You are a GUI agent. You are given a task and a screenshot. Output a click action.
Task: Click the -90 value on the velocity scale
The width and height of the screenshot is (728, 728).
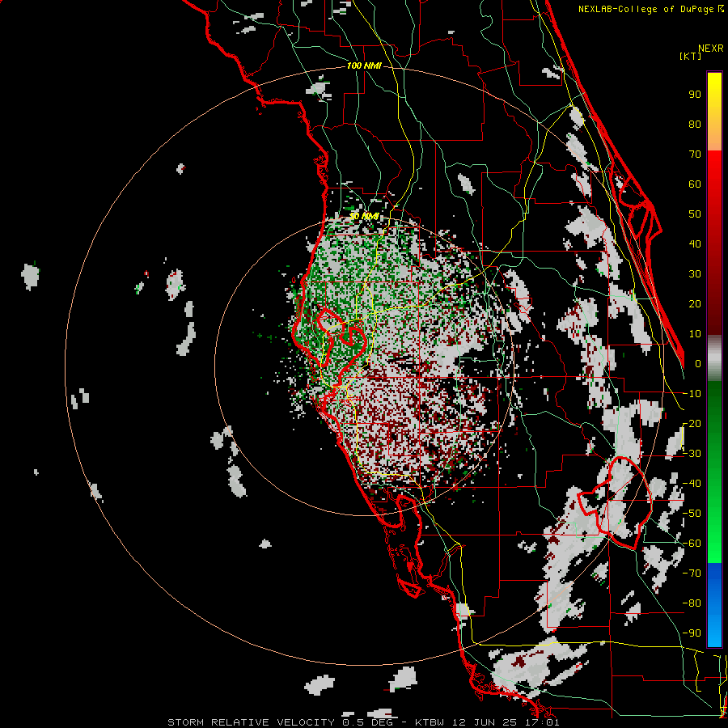692,633
